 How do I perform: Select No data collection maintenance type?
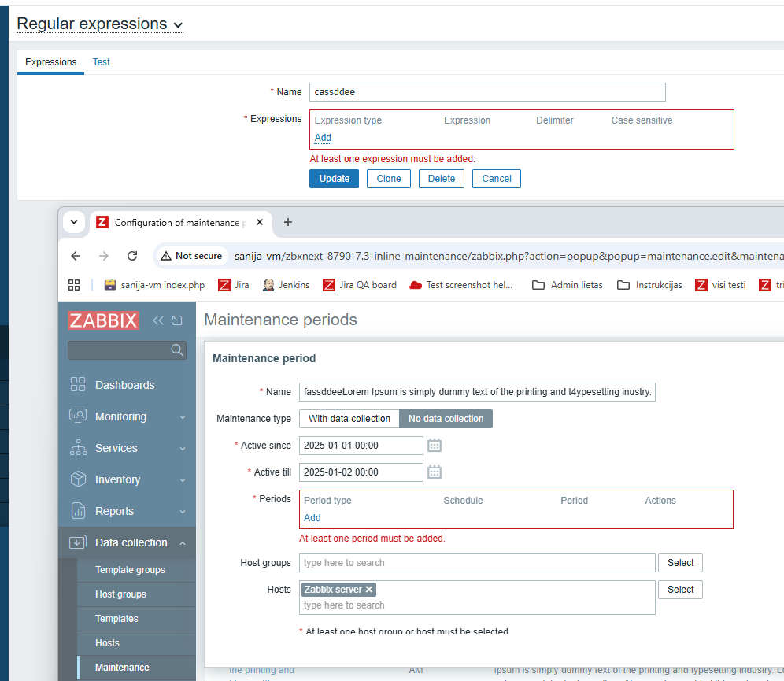tap(446, 419)
